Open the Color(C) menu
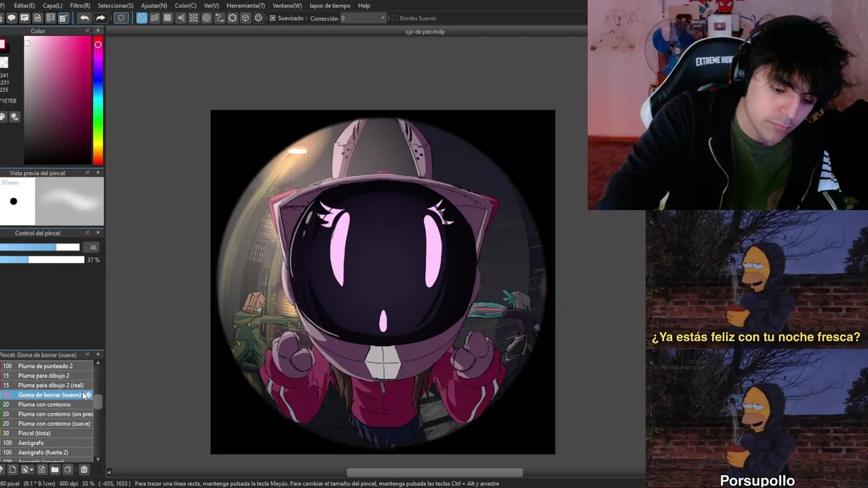 click(186, 5)
